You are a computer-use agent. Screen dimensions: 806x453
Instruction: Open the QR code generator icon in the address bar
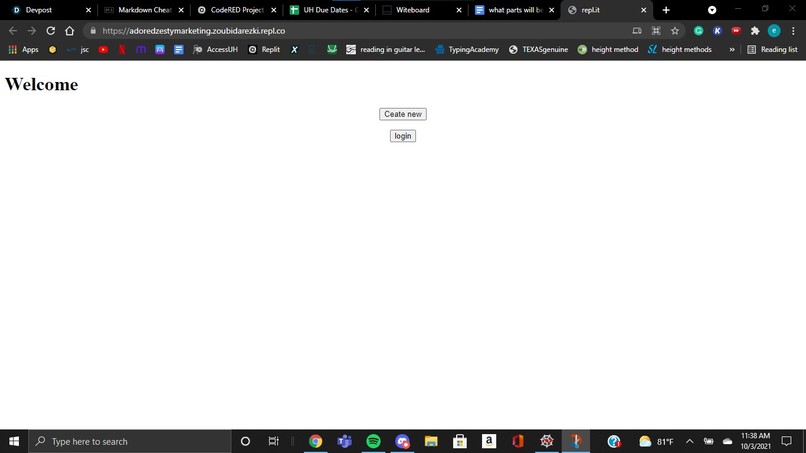tap(656, 31)
